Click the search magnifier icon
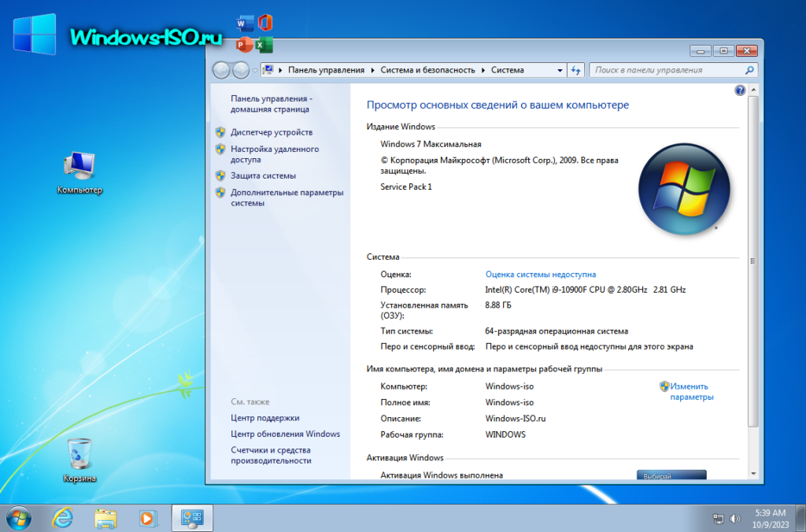The image size is (806, 532). tap(750, 70)
